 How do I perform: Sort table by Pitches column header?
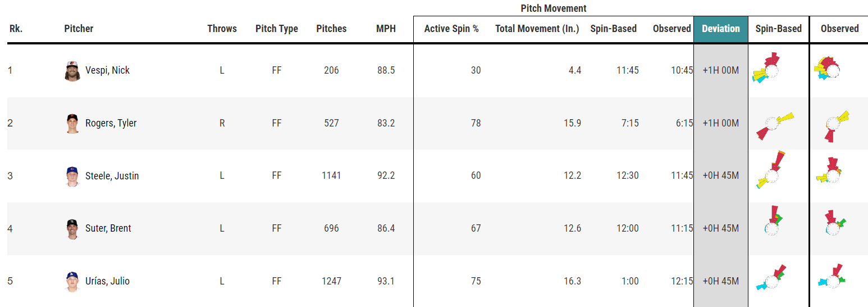click(x=331, y=29)
